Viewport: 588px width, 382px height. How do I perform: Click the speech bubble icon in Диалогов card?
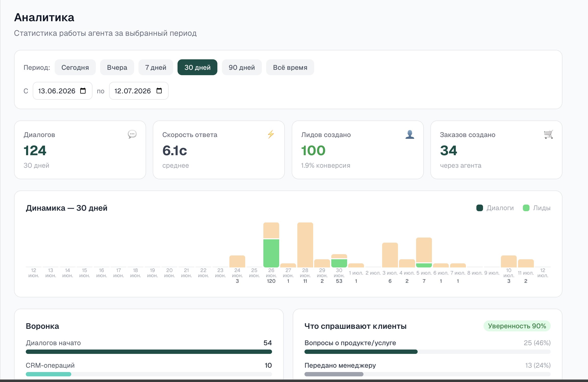[132, 134]
